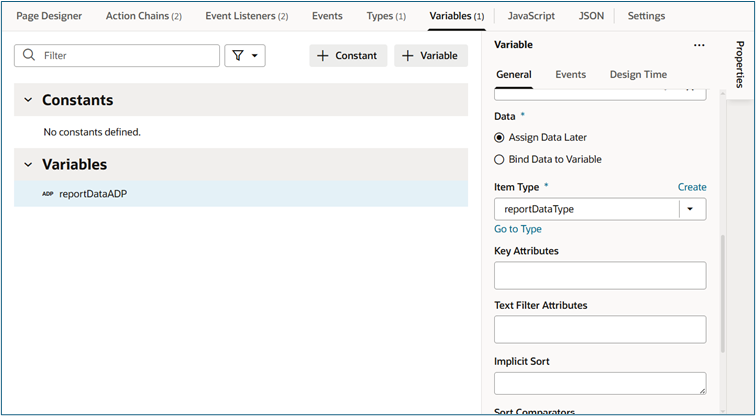Open the JavaScript tab
The height and width of the screenshot is (416, 756).
(531, 16)
